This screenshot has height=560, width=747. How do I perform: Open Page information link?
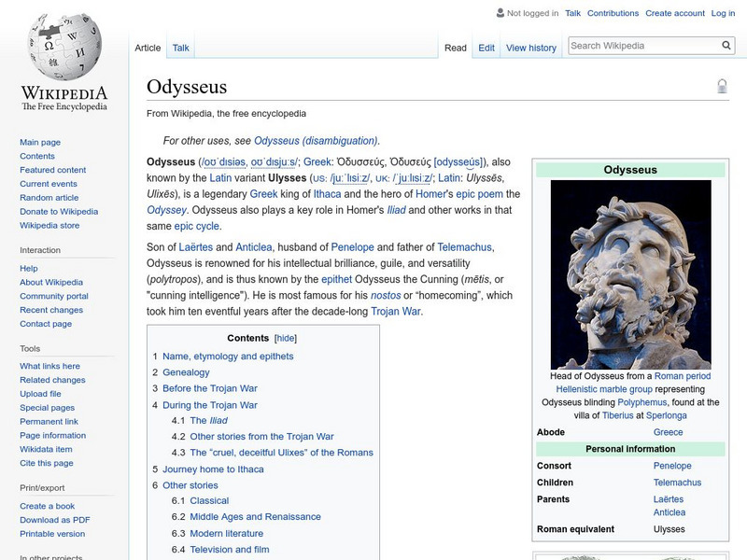[53, 435]
